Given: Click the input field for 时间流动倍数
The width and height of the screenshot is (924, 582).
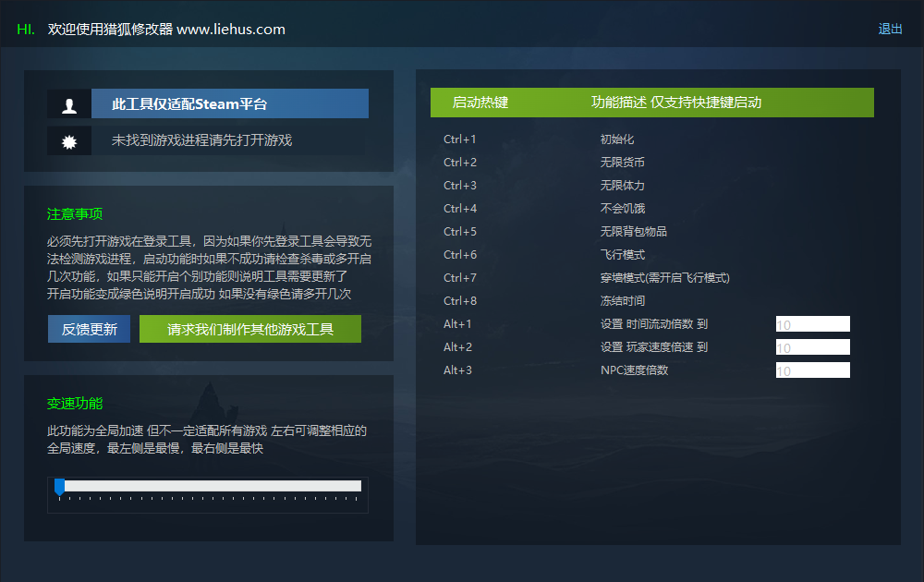Looking at the screenshot, I should [x=812, y=324].
